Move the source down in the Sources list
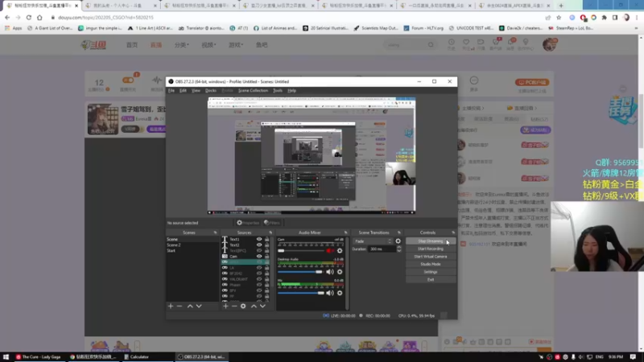 (x=262, y=306)
